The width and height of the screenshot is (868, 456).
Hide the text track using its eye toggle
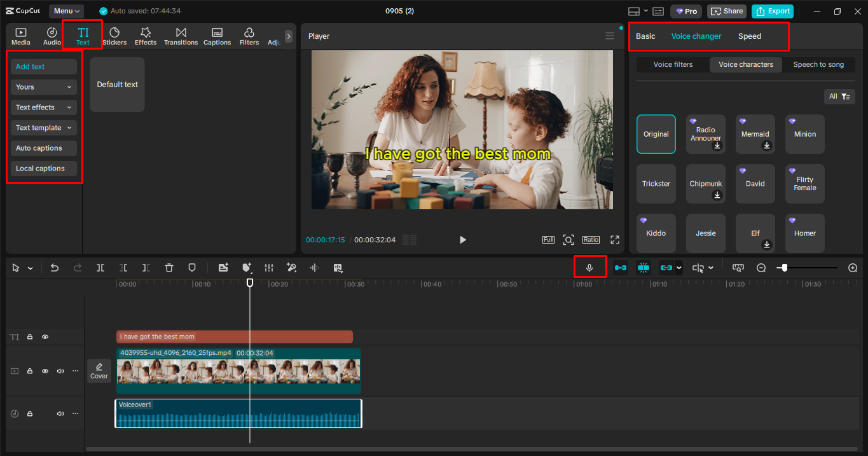tap(45, 336)
